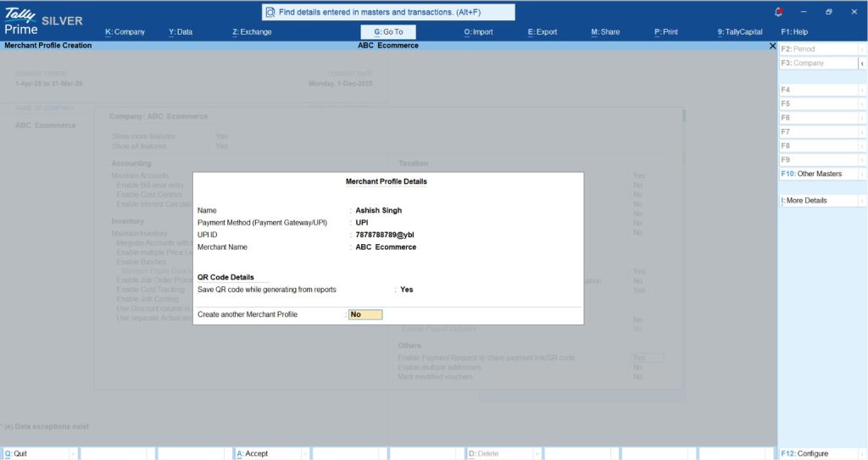
Task: Select F2: Period in right panel
Action: pos(820,49)
